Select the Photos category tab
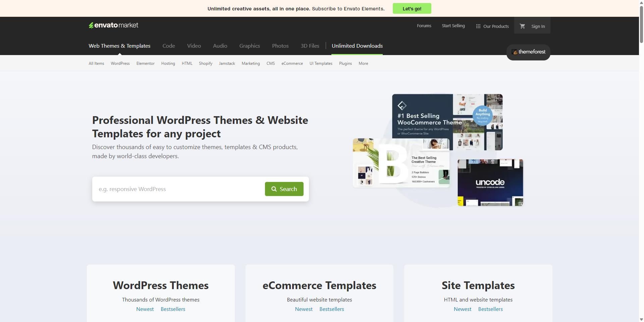The width and height of the screenshot is (644, 322). click(280, 46)
